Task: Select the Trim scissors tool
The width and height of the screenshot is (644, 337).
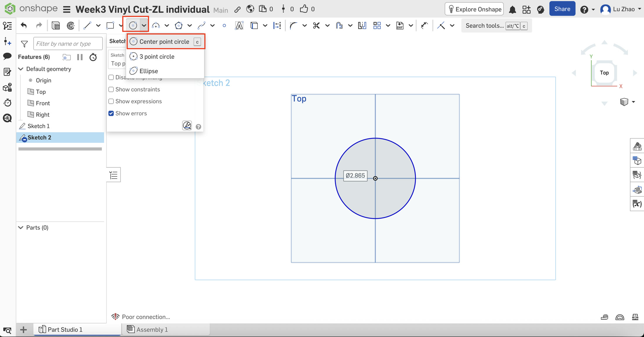Action: (316, 25)
